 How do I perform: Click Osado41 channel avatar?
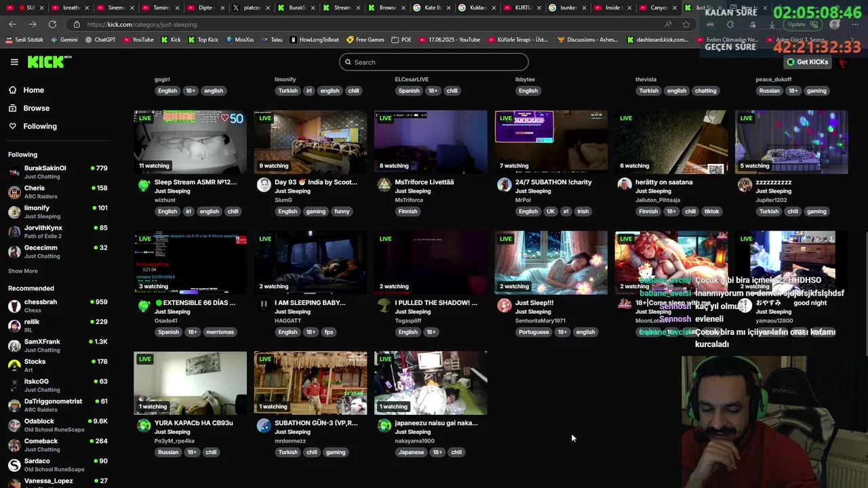144,306
